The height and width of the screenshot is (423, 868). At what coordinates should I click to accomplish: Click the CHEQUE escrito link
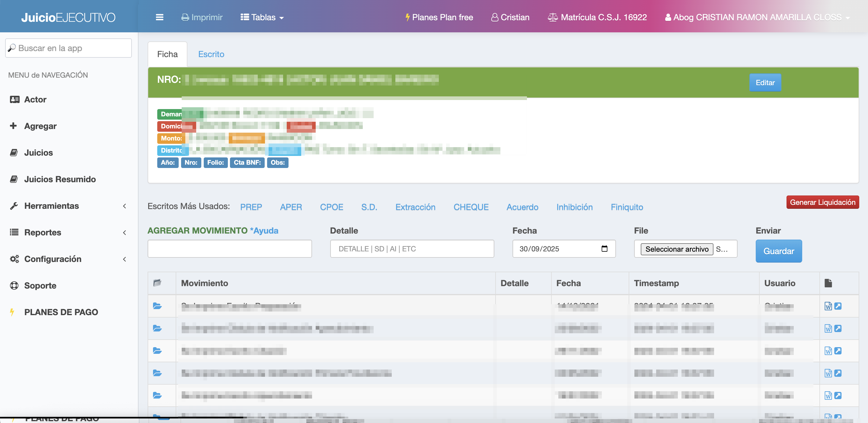(x=471, y=207)
